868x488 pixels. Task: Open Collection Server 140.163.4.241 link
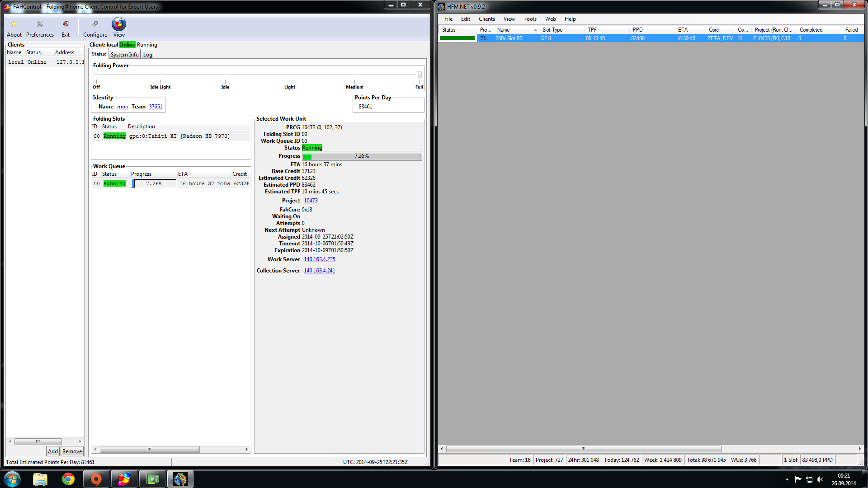point(320,271)
